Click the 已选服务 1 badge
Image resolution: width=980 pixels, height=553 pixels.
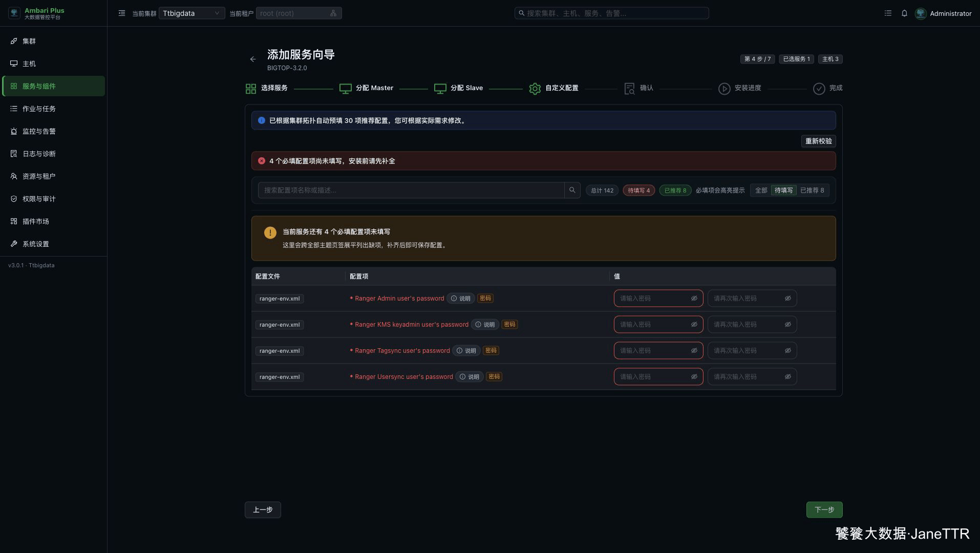796,59
